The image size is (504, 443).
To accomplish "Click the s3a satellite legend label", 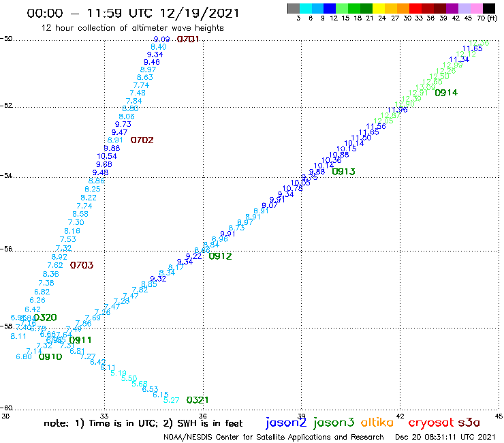I will (x=469, y=423).
